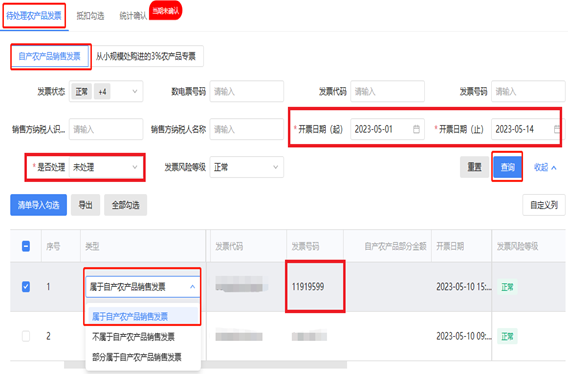568x374 pixels.
Task: Click the +4 tag in 发票状态
Action: click(102, 92)
